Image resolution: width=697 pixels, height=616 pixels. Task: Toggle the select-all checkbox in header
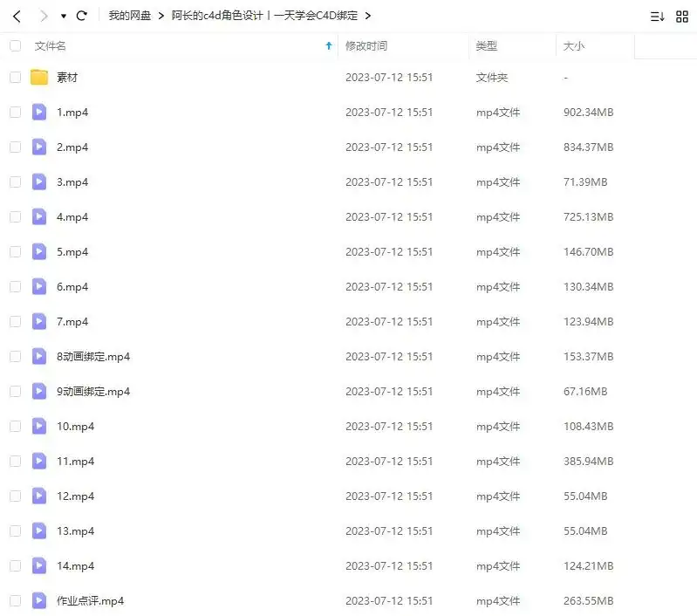(15, 46)
